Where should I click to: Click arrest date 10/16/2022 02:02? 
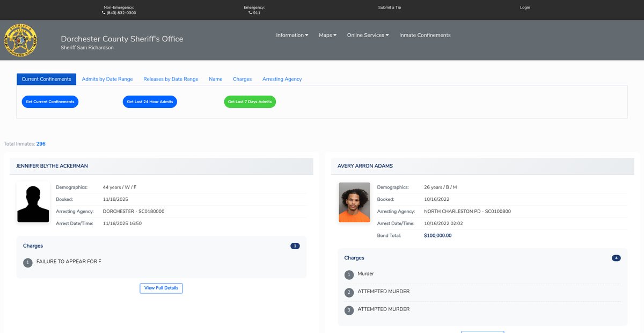coord(443,223)
